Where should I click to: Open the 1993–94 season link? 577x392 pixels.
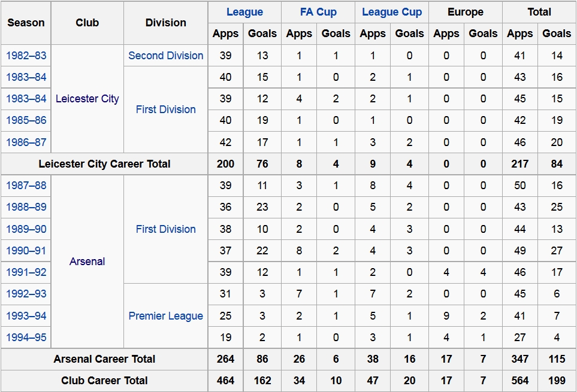(x=26, y=316)
